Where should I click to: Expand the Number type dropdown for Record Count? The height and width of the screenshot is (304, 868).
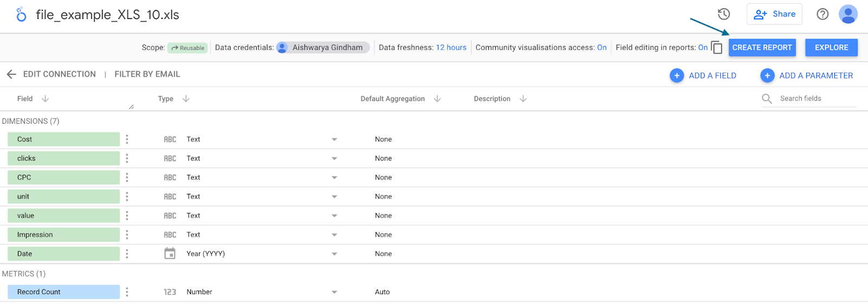[334, 292]
